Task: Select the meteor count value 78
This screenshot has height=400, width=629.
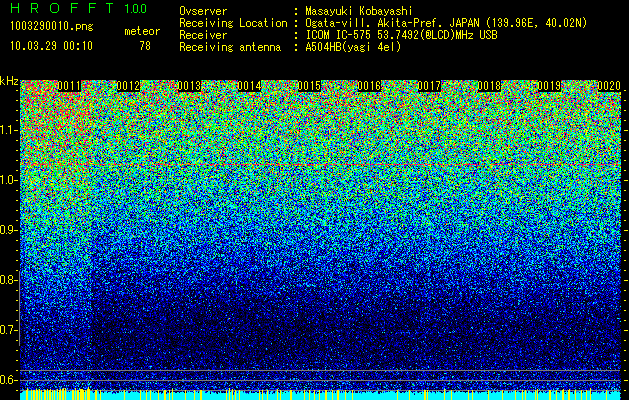Action: [145, 46]
